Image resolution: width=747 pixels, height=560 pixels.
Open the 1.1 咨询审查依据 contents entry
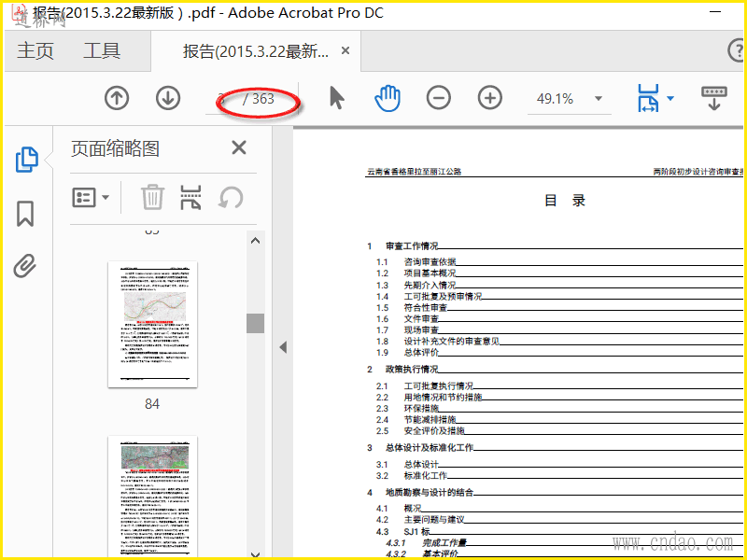pyautogui.click(x=559, y=262)
